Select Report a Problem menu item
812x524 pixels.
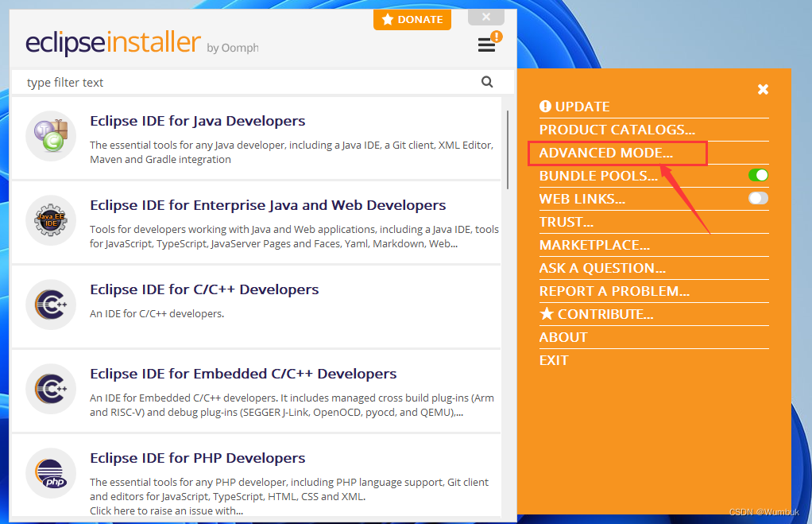614,291
